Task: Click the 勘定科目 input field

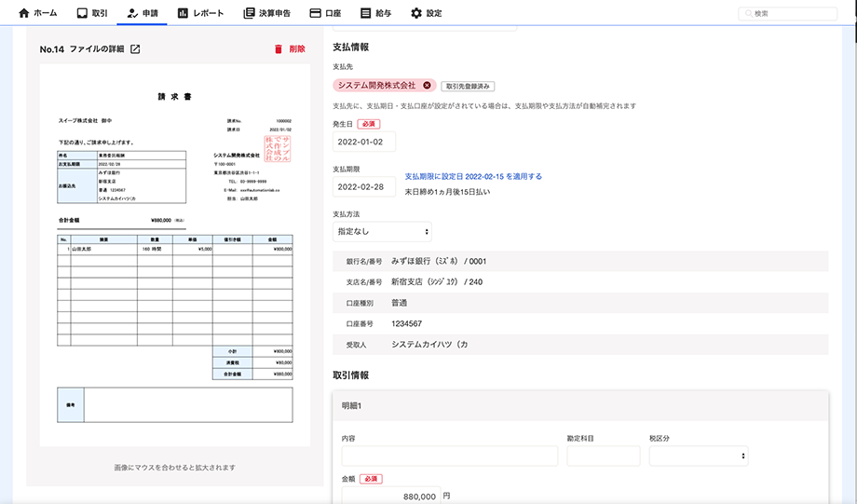Action: point(604,456)
